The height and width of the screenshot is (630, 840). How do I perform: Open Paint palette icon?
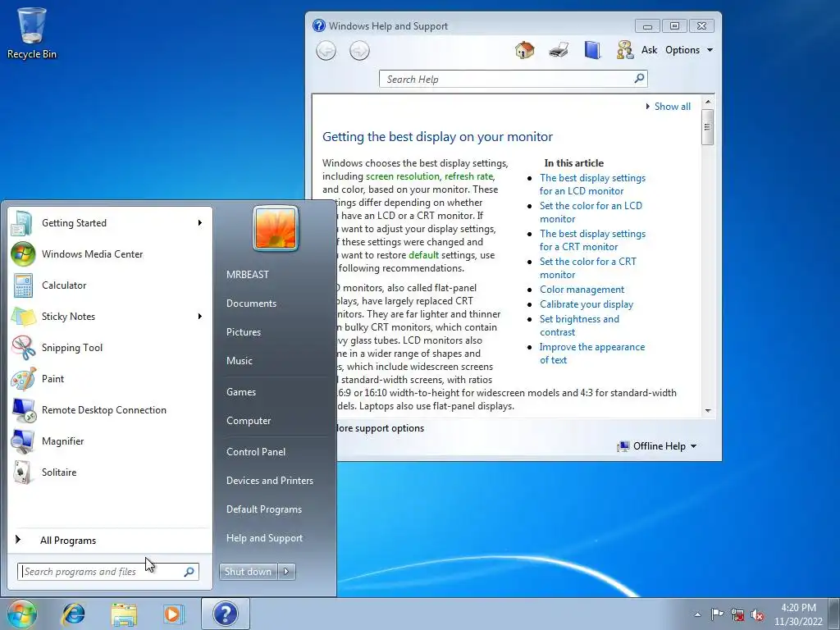[22, 379]
